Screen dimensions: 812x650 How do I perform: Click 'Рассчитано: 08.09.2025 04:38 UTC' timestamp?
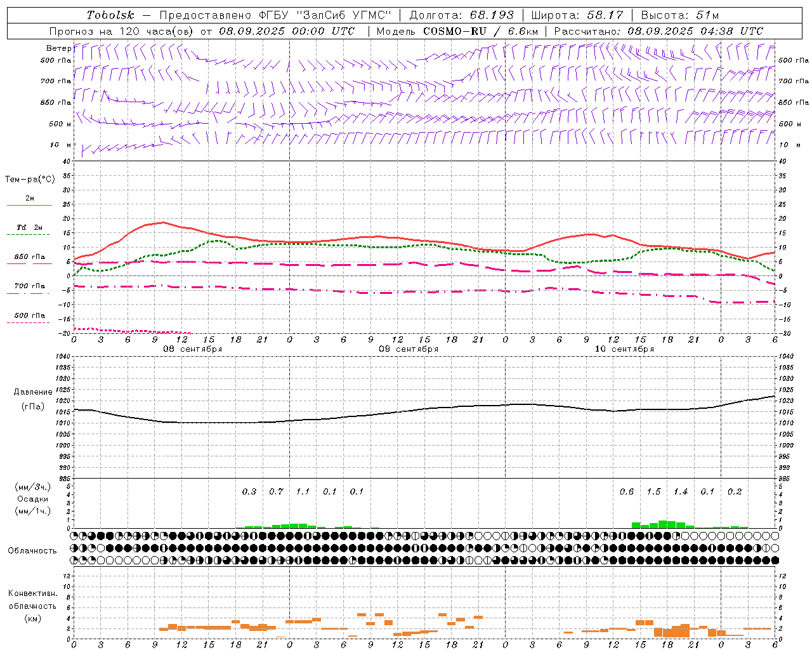[658, 31]
